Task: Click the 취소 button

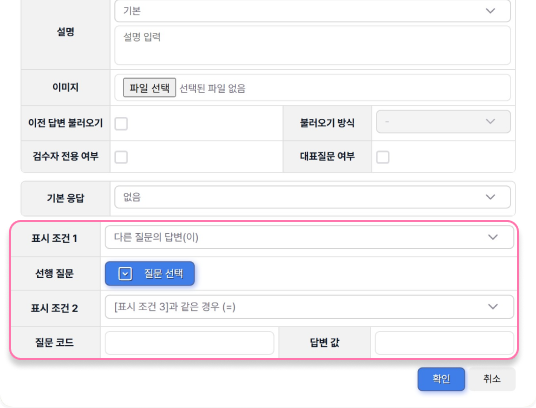Action: click(492, 379)
